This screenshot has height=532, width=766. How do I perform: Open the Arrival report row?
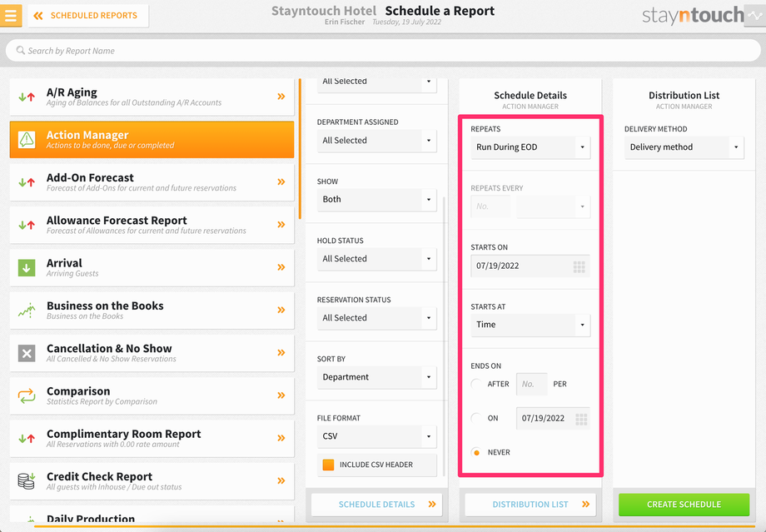click(x=152, y=268)
